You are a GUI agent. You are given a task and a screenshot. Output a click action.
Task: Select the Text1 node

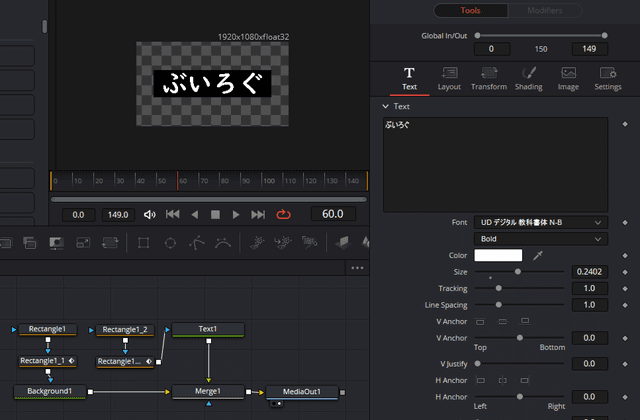(x=208, y=329)
